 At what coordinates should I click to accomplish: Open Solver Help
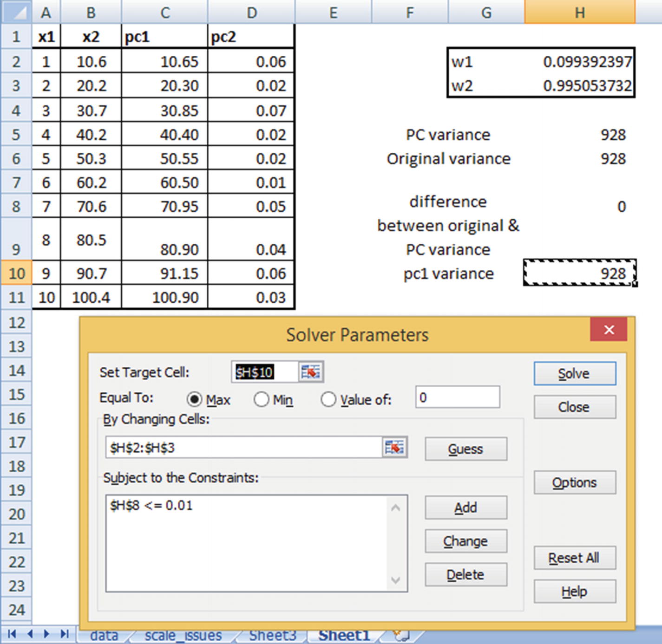[x=575, y=591]
